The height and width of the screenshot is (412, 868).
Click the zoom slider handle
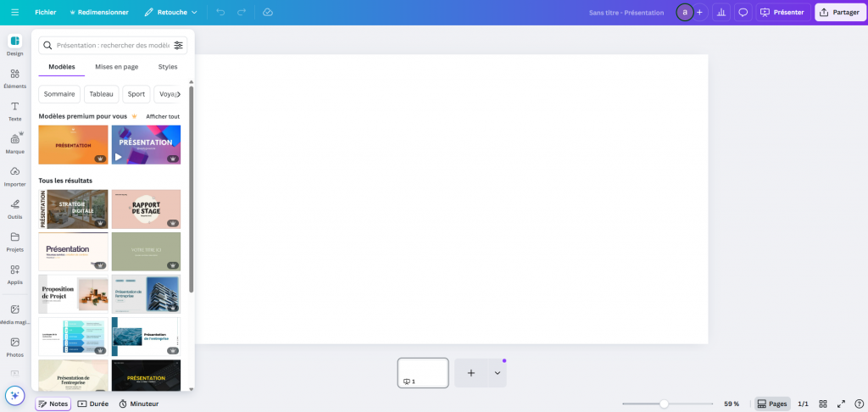(664, 404)
